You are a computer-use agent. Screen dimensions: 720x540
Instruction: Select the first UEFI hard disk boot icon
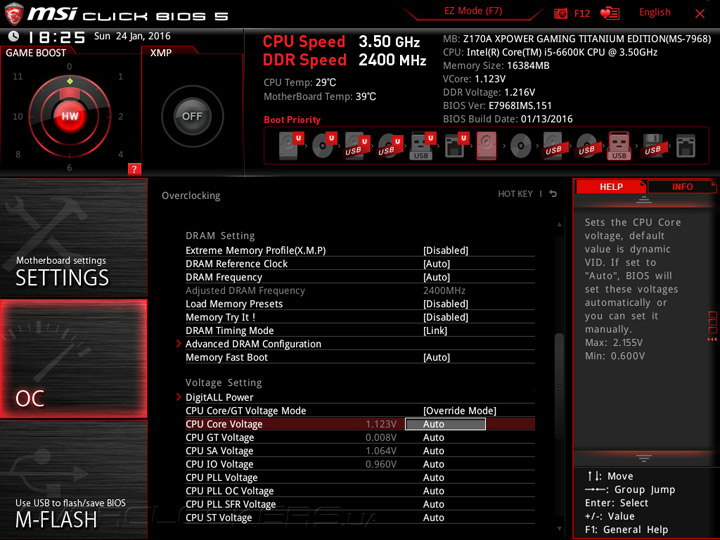point(291,146)
